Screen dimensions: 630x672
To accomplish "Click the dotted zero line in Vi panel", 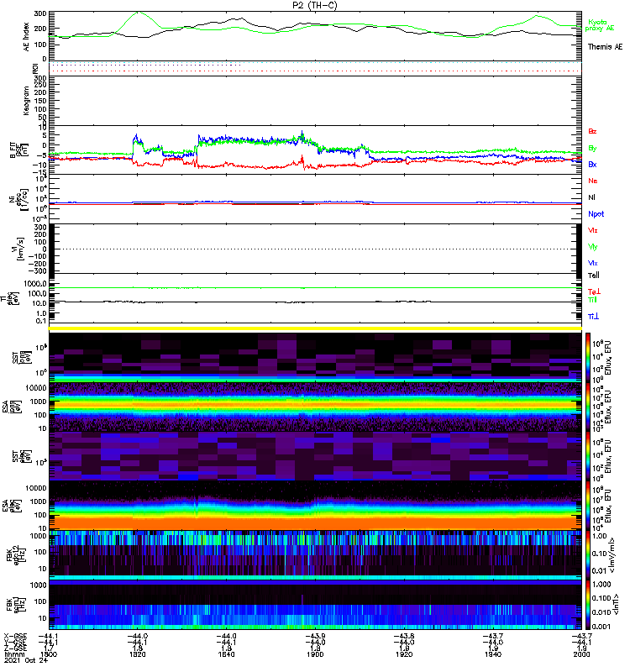I will (315, 249).
